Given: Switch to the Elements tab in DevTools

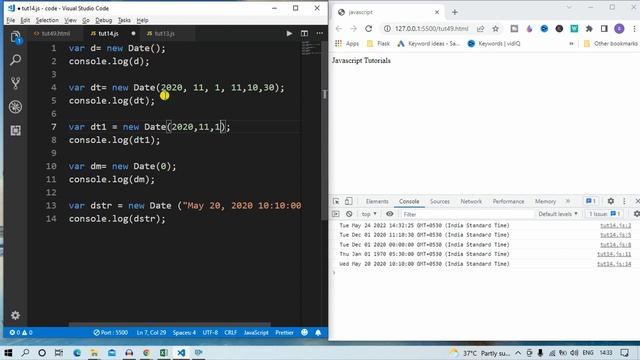Looking at the screenshot, I should point(377,201).
